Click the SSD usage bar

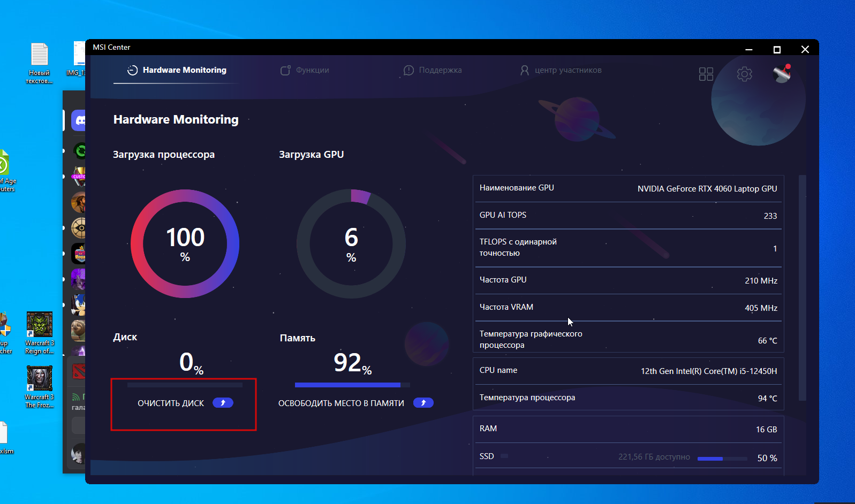[723, 459]
